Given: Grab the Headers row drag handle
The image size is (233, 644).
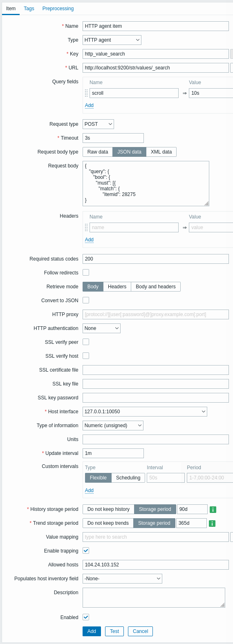Looking at the screenshot, I should tap(86, 227).
